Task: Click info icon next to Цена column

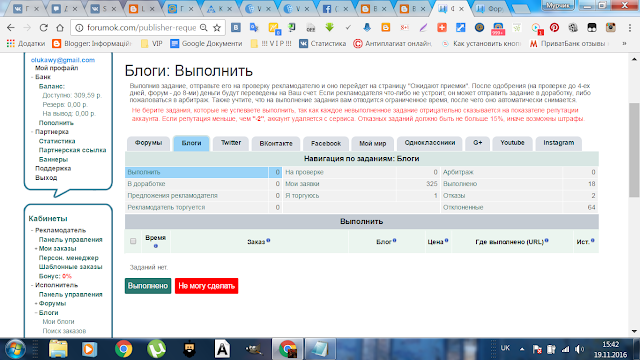Action: (x=447, y=240)
